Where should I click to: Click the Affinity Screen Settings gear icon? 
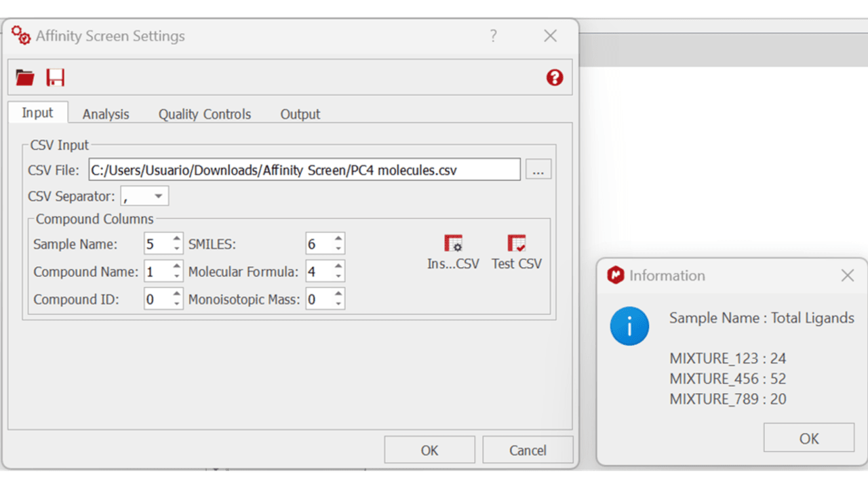click(21, 35)
